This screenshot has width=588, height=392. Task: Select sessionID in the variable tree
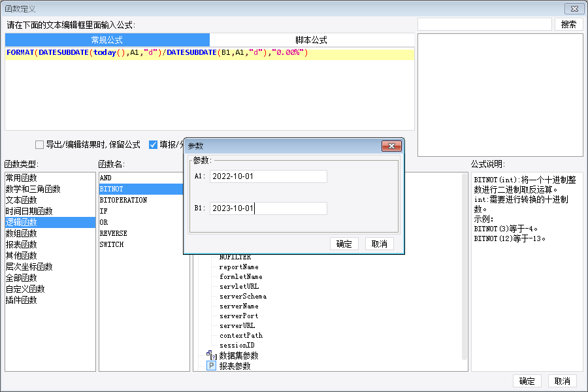pos(237,345)
